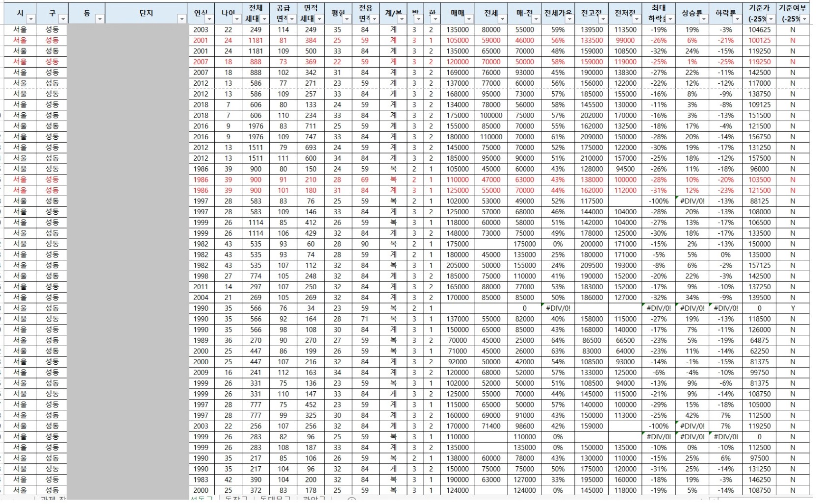Select the 매-전 cell 98600
Viewport: 822px width, 504px height.
tap(524, 426)
